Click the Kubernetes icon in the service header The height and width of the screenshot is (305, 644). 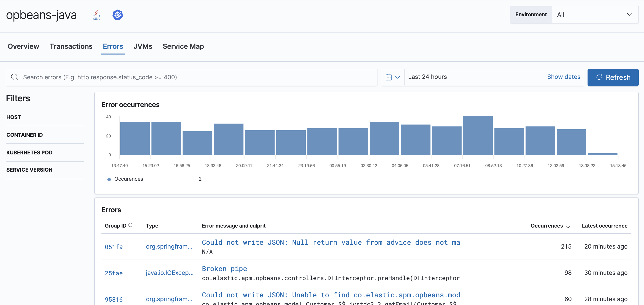(117, 15)
